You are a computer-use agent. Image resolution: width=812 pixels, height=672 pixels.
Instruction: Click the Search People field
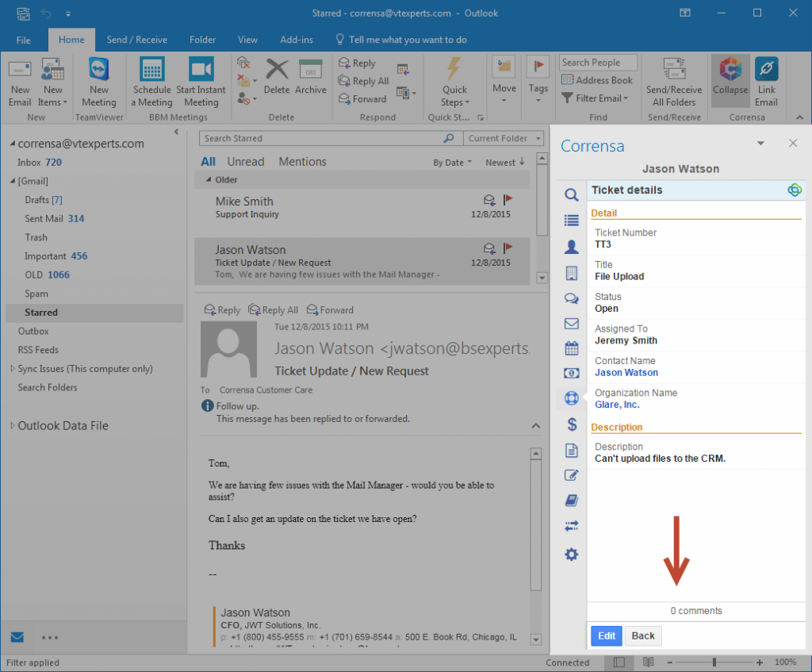[x=598, y=62]
